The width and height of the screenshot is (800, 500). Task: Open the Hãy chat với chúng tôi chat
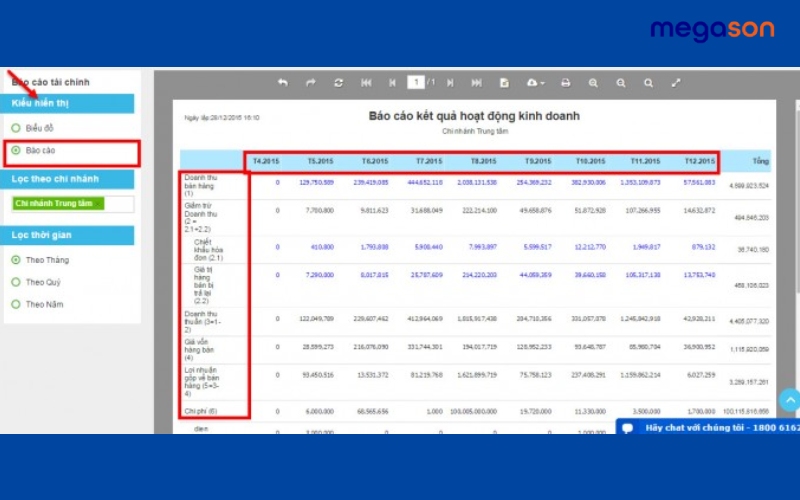[708, 427]
